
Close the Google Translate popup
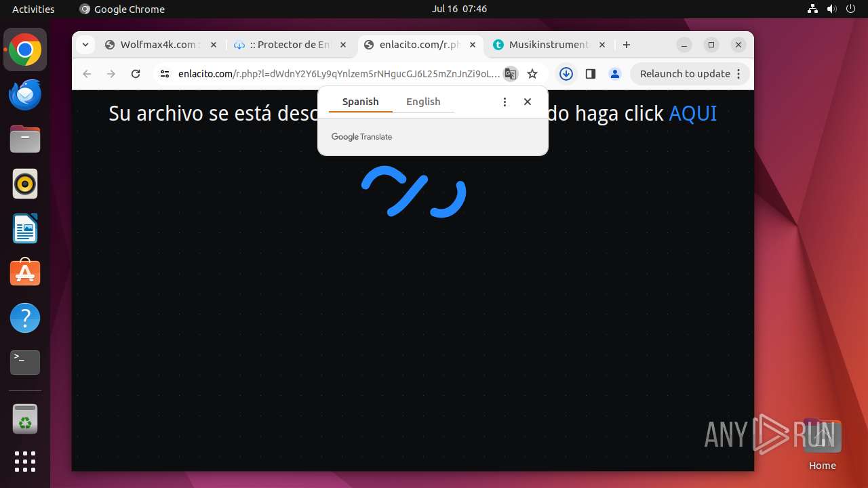[x=528, y=102]
